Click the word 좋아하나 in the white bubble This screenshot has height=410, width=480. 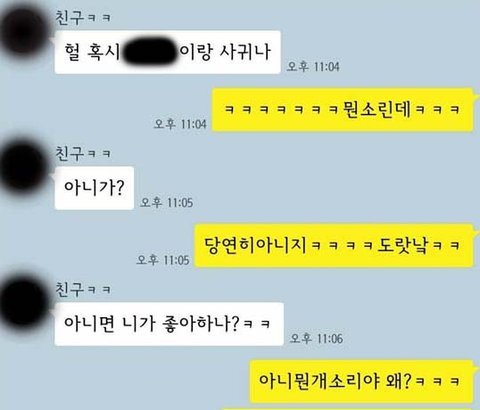click(x=200, y=323)
